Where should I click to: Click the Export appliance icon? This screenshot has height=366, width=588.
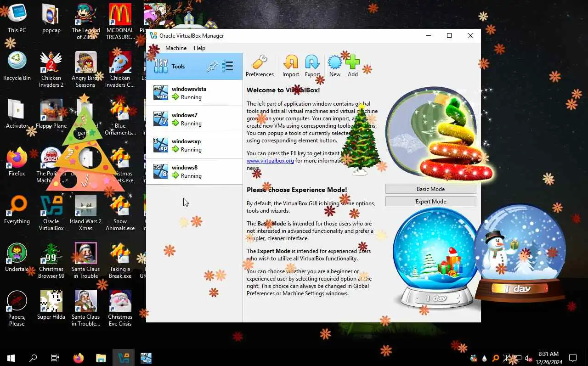click(312, 66)
